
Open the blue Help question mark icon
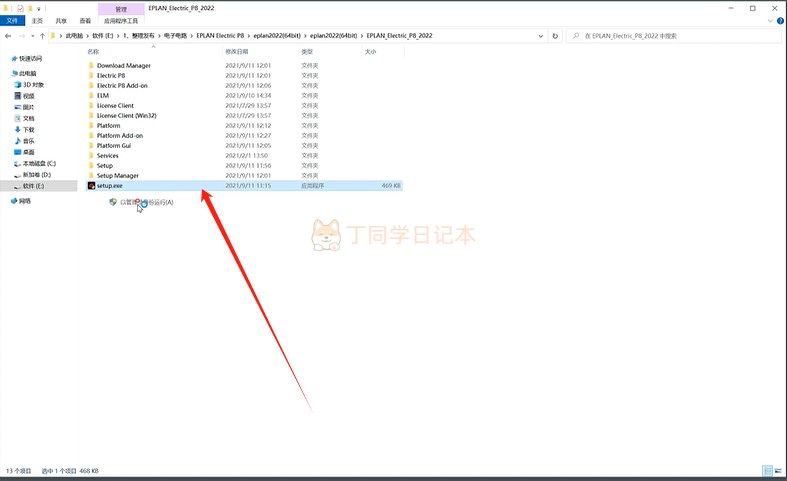[x=780, y=21]
